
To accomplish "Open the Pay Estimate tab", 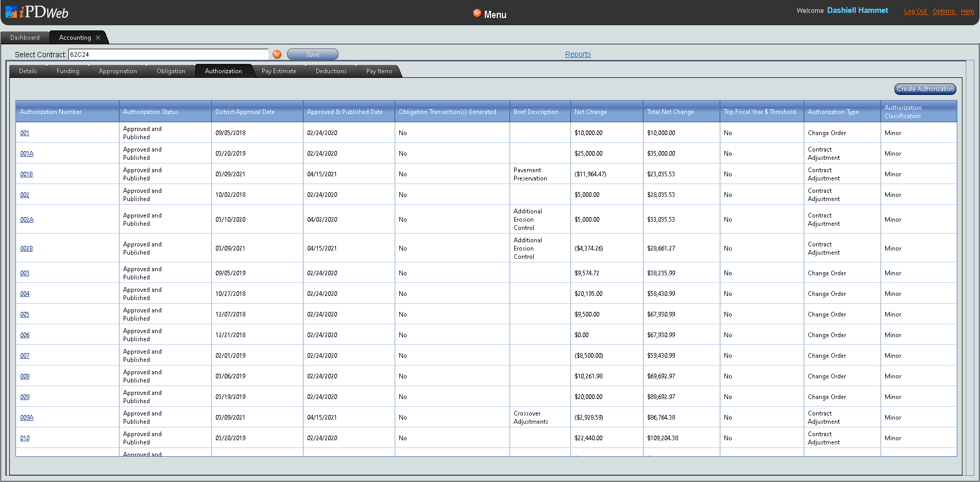I will [x=279, y=71].
